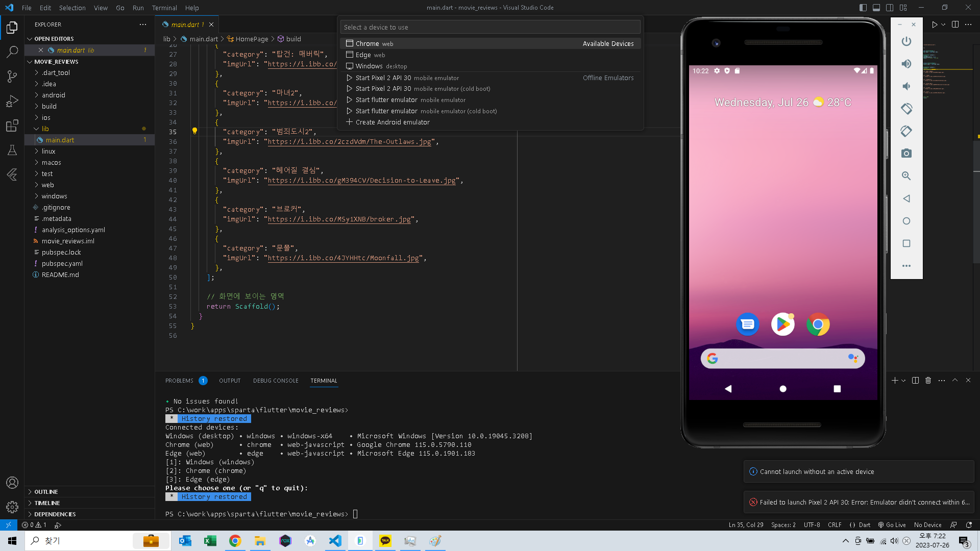Maximize panel size with up chevron
Image resolution: width=980 pixels, height=551 pixels.
[x=955, y=381]
